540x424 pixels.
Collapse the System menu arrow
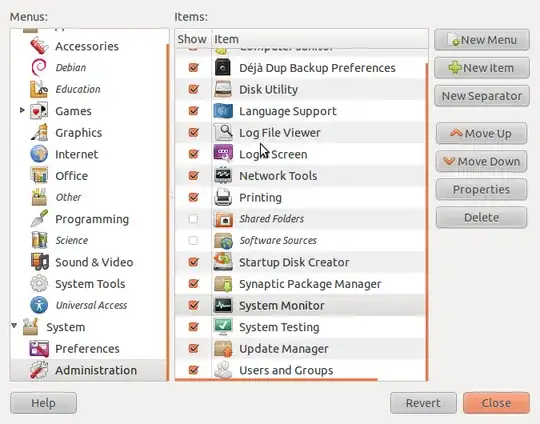(x=14, y=325)
